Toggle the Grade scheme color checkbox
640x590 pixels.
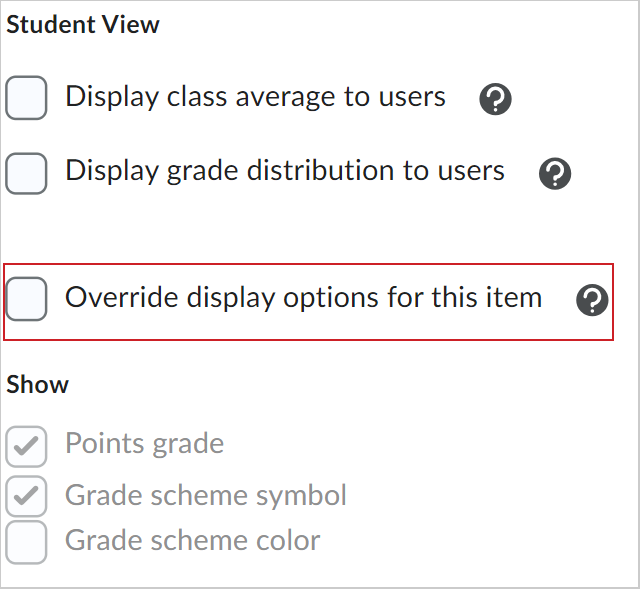click(27, 542)
